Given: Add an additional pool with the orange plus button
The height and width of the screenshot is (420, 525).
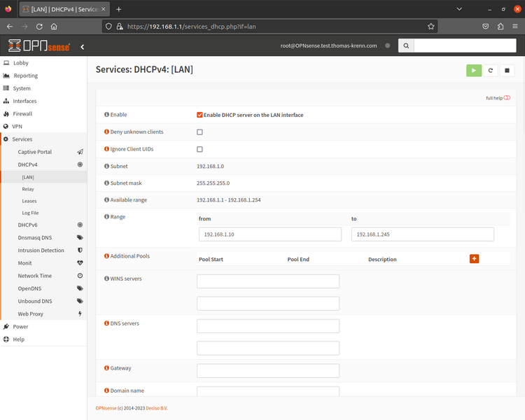Looking at the screenshot, I should coord(474,258).
